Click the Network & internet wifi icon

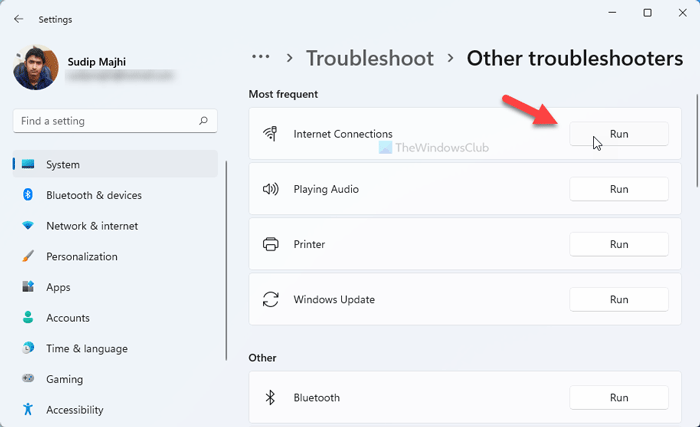28,226
